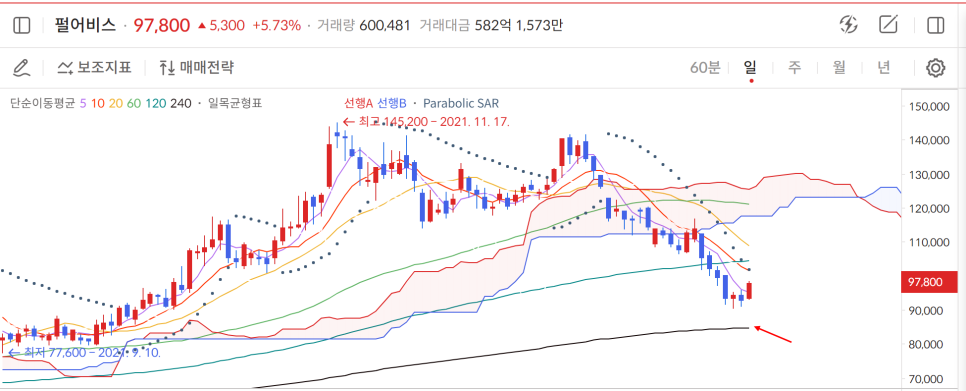Select the 일 daily chart tab
Image resolution: width=966 pixels, height=391 pixels.
point(750,67)
